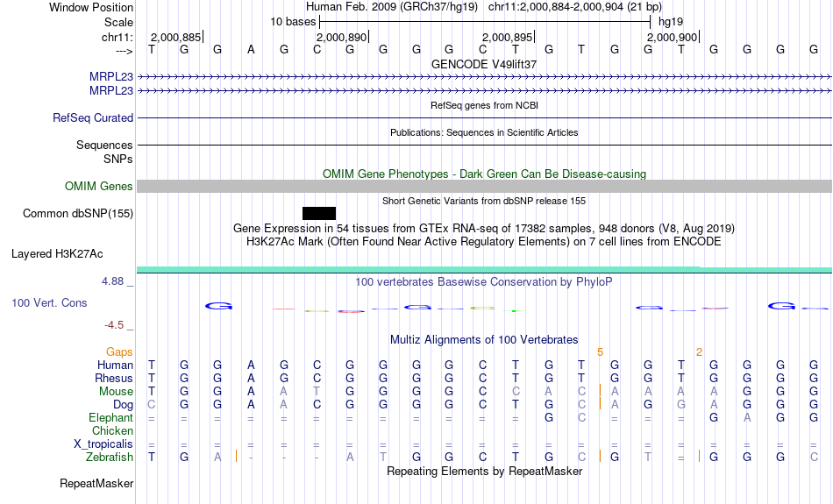Click the Rhesus alignment row label
833x504 pixels.
114,379
